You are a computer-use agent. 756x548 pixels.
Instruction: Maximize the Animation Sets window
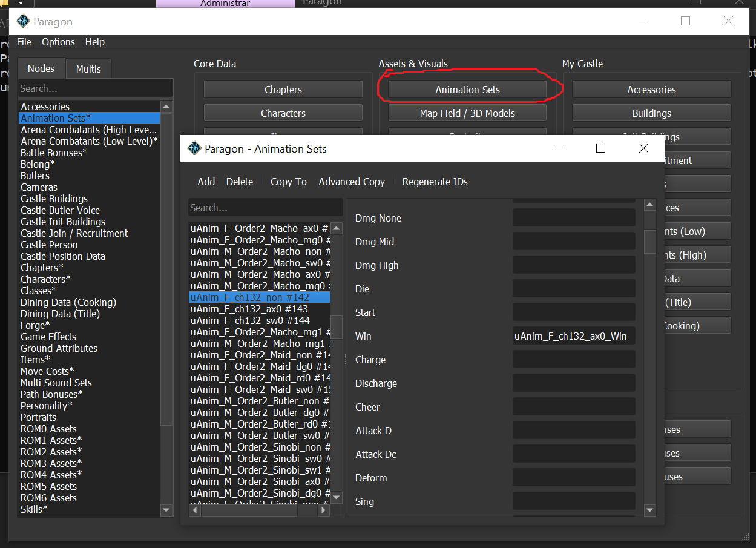pyautogui.click(x=600, y=148)
